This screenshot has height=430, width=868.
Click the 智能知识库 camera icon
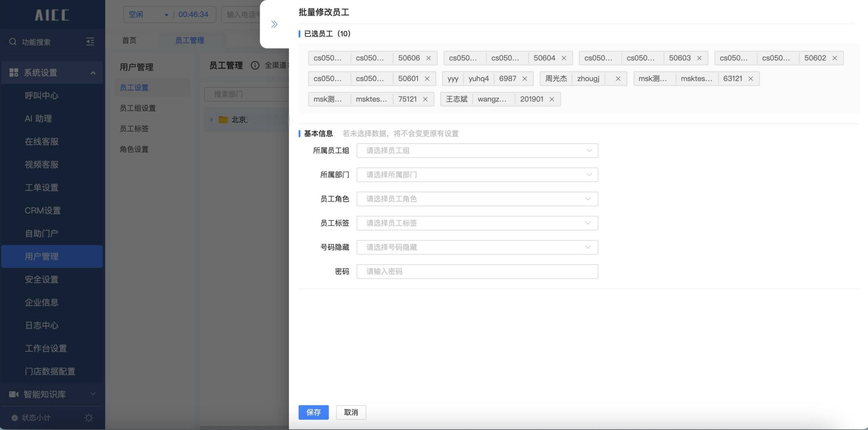point(14,394)
